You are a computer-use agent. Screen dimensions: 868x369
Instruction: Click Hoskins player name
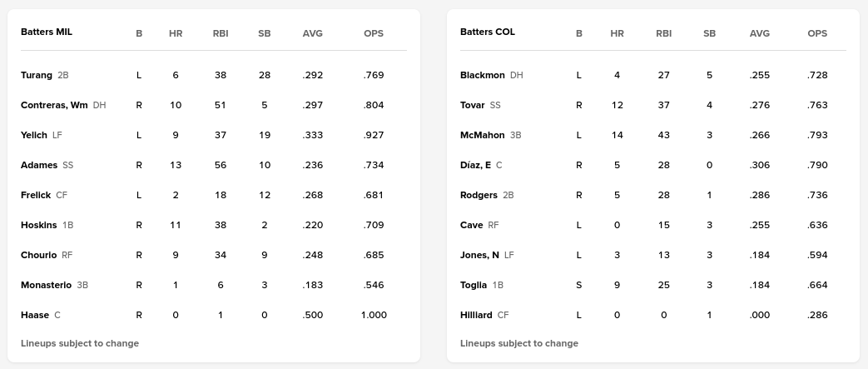tap(39, 225)
